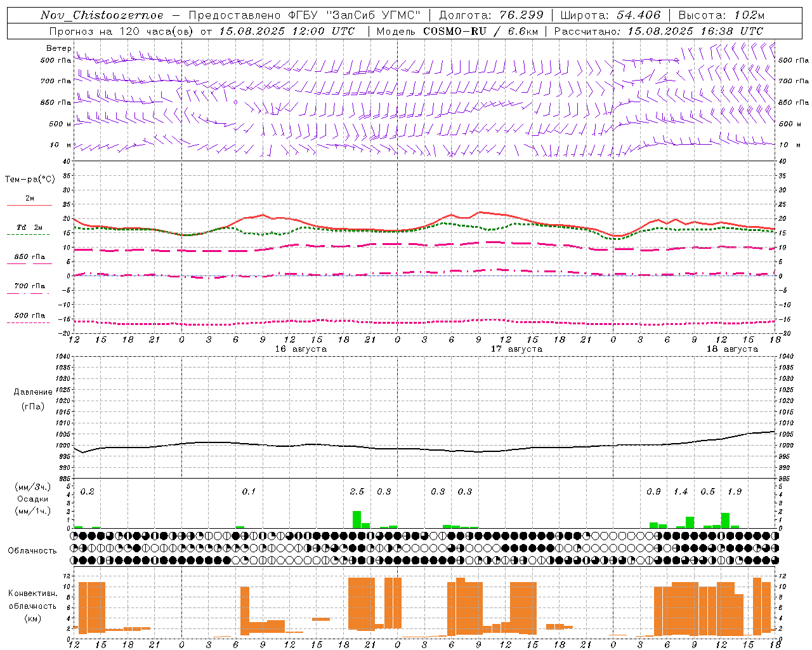Click the Td 2м dew point legend label
Viewport: 812px width, 650px height.
(30, 227)
